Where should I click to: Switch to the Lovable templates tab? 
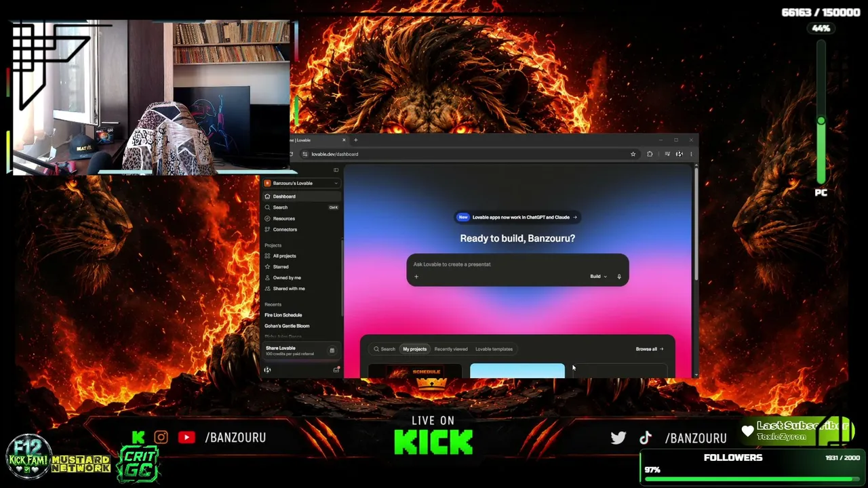coord(494,349)
